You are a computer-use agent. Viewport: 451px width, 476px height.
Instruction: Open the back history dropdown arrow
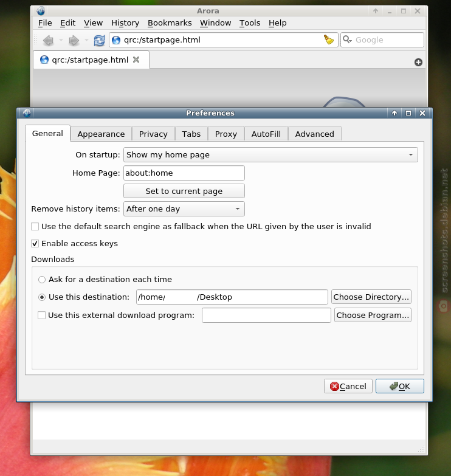click(x=61, y=40)
